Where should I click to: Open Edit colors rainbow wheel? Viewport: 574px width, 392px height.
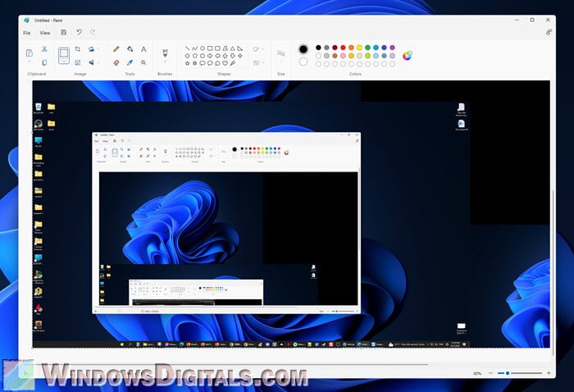coord(407,56)
